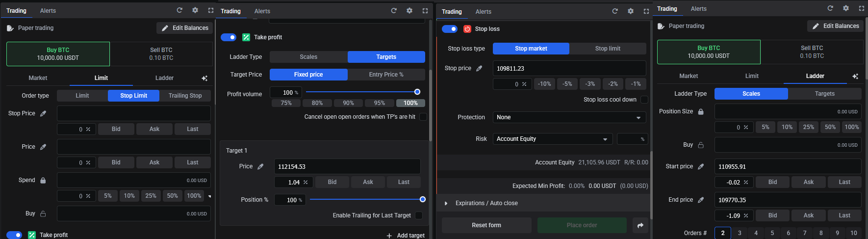Select the Ladder tab in the leftmost panel
This screenshot has width=868, height=239.
coord(164,78)
